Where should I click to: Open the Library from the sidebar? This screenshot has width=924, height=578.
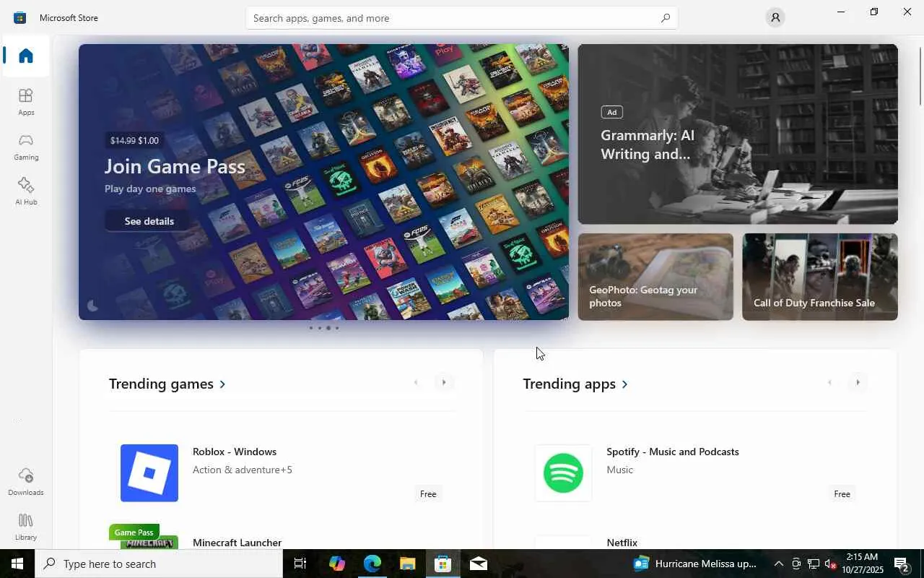click(26, 527)
